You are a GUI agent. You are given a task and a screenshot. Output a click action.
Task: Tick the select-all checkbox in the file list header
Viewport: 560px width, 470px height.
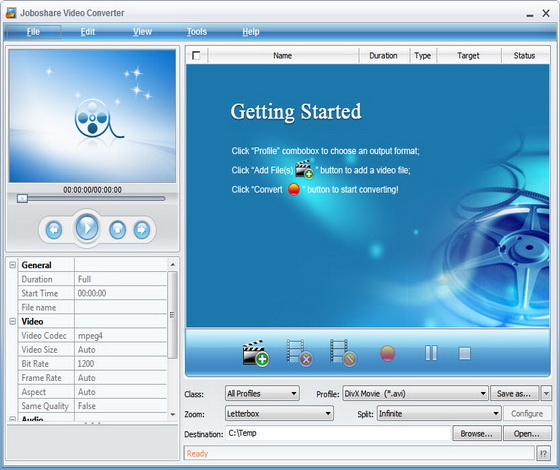(196, 55)
